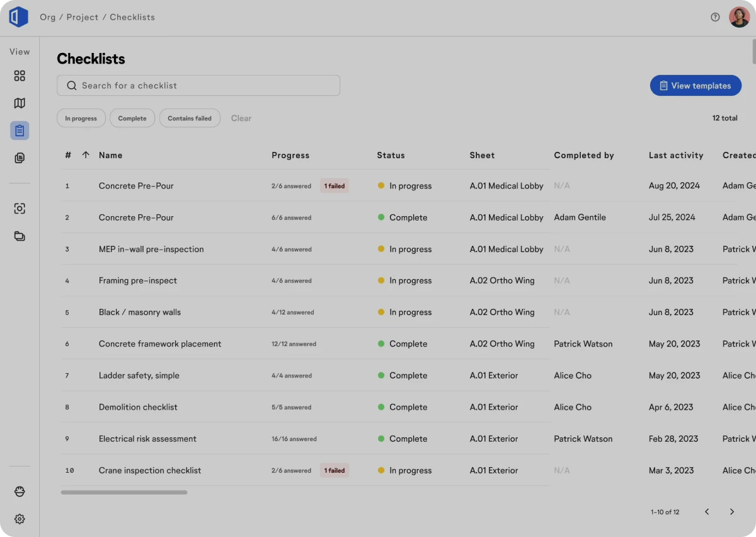This screenshot has height=537, width=756.
Task: Sort by number using the arrow
Action: (x=86, y=155)
